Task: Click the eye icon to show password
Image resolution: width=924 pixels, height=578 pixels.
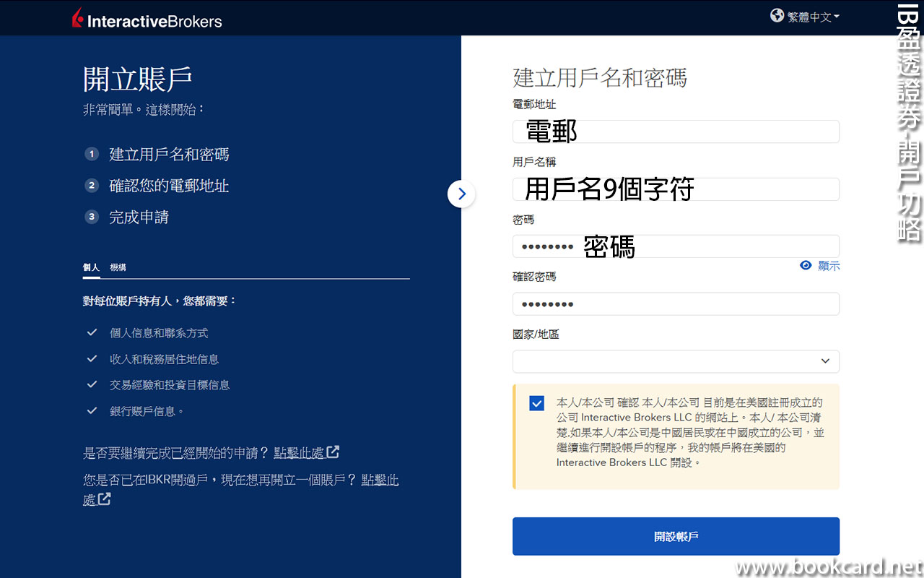Action: pyautogui.click(x=806, y=265)
